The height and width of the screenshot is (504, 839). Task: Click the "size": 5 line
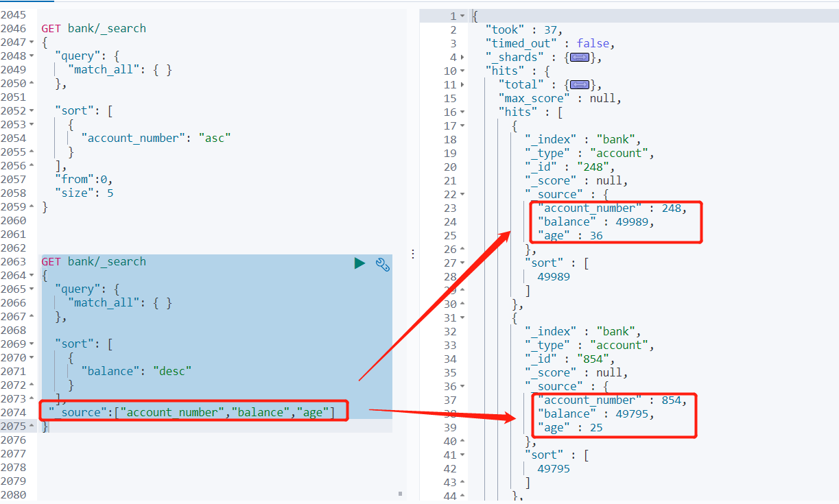pos(84,193)
